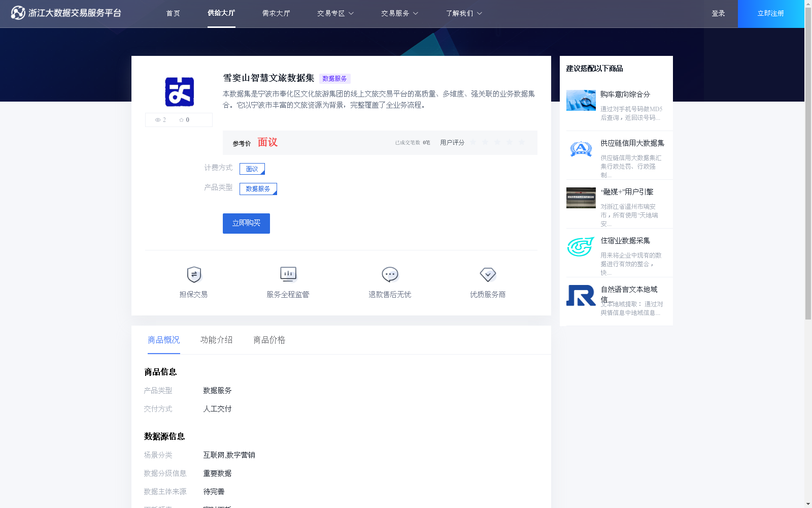Click the eye views counter icon
The image size is (812, 508).
click(x=158, y=120)
